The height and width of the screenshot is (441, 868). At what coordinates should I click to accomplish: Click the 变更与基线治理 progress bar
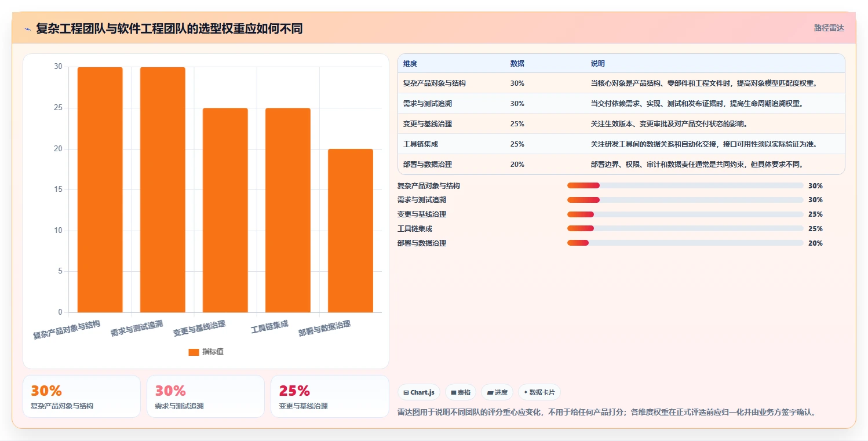pos(685,214)
